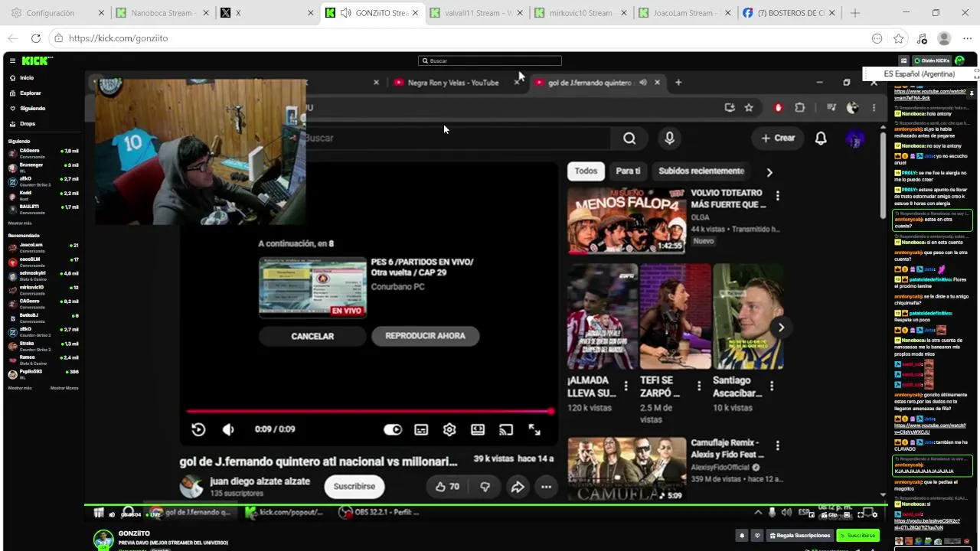Select the Para ti filter chip

coord(628,171)
